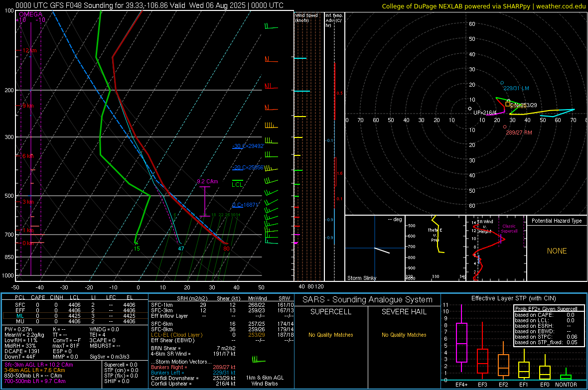The height and width of the screenshot is (390, 588).
Task: Click the Bunkers Right = 289/27 kt line
Action: tap(193, 368)
